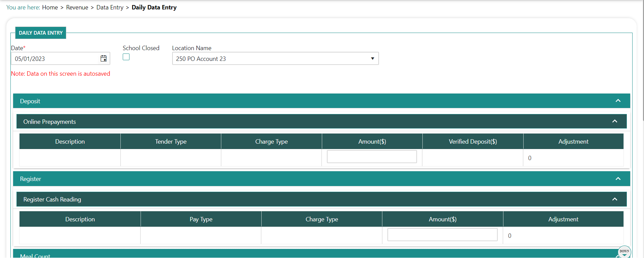Toggle the School Closed checkbox

click(x=126, y=57)
